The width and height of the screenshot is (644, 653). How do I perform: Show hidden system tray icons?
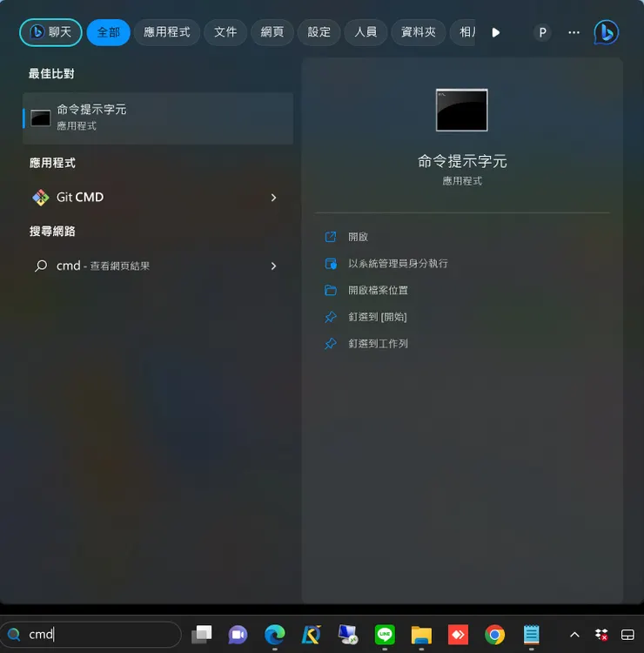coord(574,635)
